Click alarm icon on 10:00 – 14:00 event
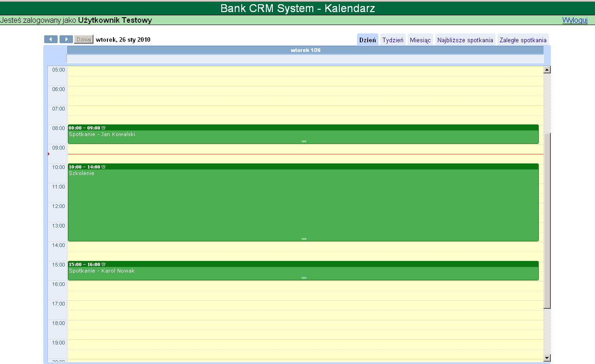Screen dimensions: 595x364 tap(104, 167)
